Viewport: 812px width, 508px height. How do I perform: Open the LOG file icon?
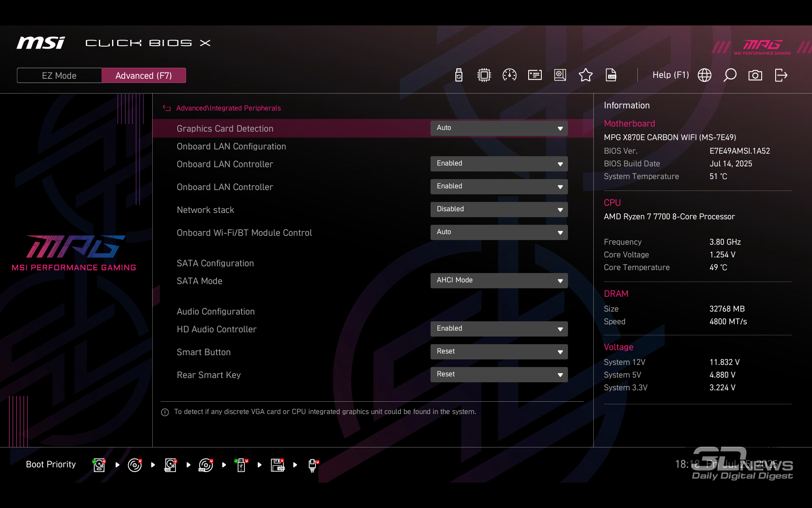[611, 75]
